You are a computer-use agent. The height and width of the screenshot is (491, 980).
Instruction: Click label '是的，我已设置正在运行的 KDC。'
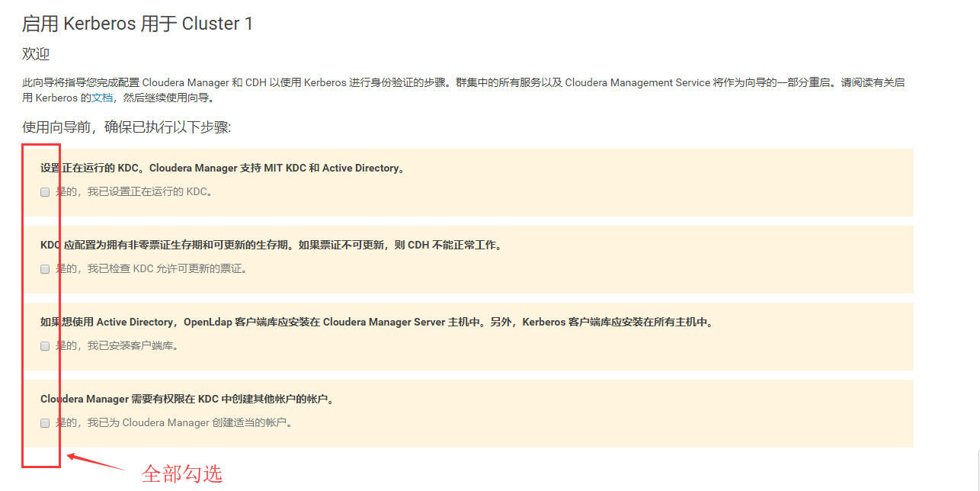click(134, 192)
